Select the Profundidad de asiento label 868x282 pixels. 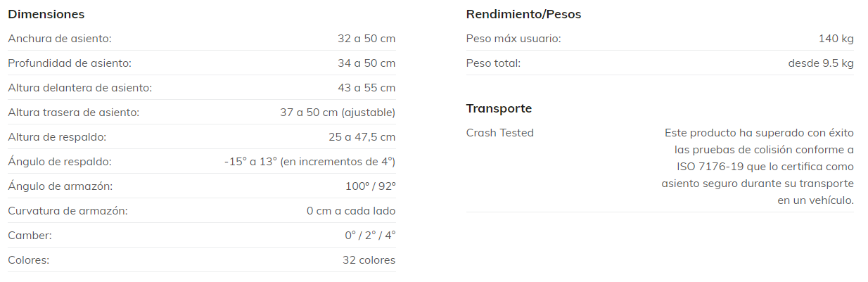(x=70, y=63)
